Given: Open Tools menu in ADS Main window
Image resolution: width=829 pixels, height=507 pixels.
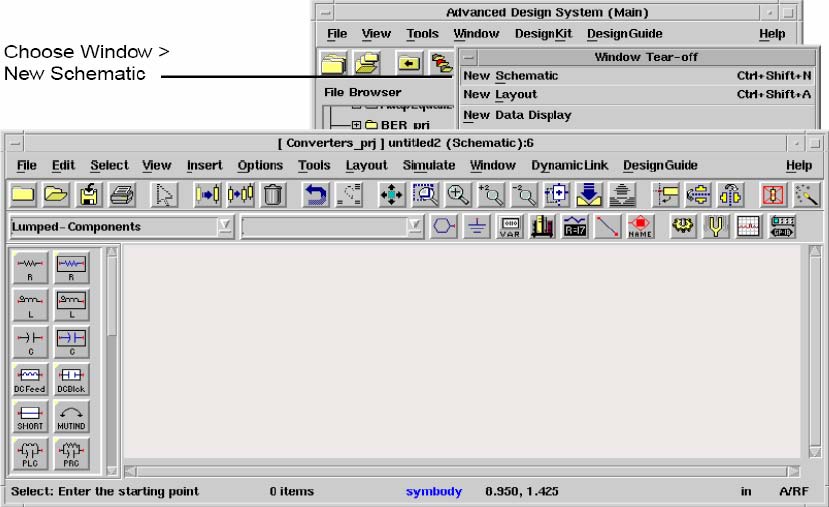Looking at the screenshot, I should click(x=422, y=34).
